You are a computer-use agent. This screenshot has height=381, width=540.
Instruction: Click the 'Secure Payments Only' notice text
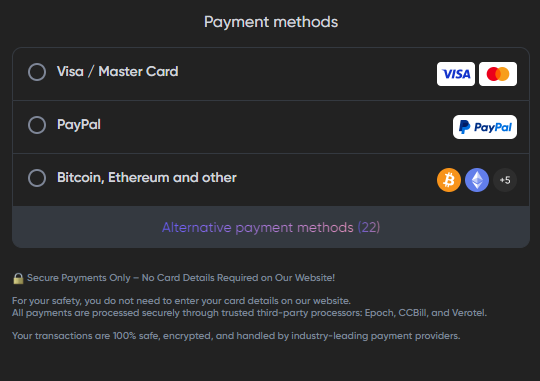[181, 278]
